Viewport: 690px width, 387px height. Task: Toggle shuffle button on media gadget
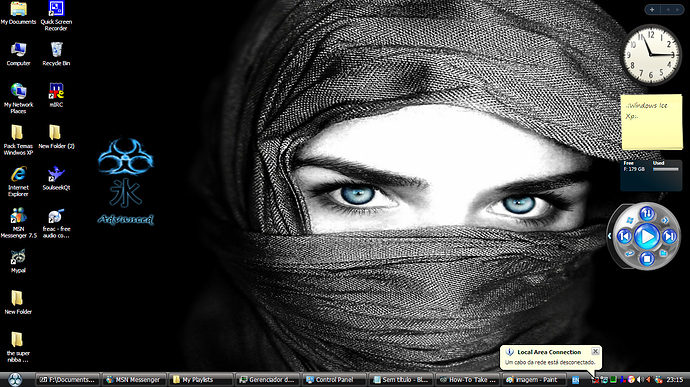[x=647, y=214]
